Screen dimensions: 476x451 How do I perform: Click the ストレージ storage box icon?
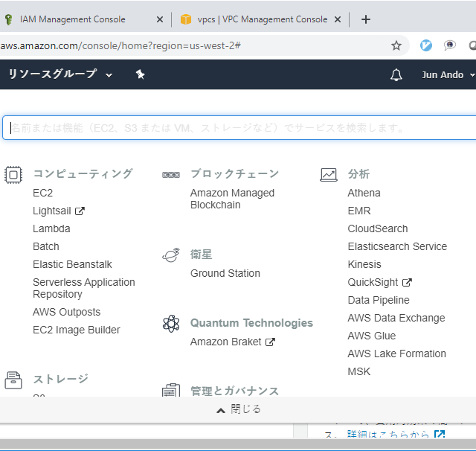(x=13, y=380)
